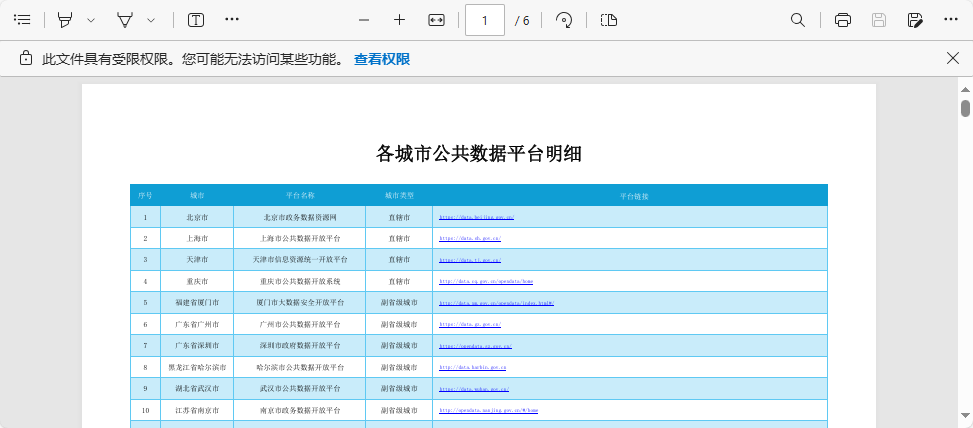The width and height of the screenshot is (973, 428).
Task: Open the search in PDF tool
Action: click(798, 20)
